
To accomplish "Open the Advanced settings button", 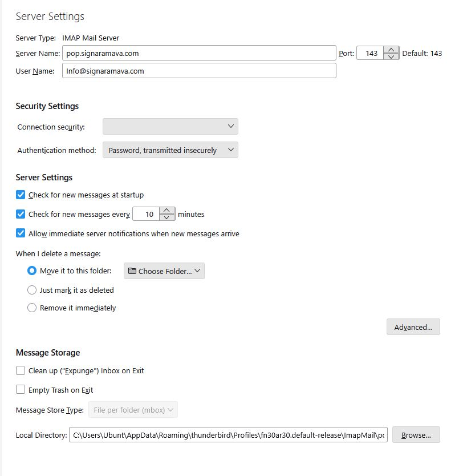I will click(x=413, y=327).
